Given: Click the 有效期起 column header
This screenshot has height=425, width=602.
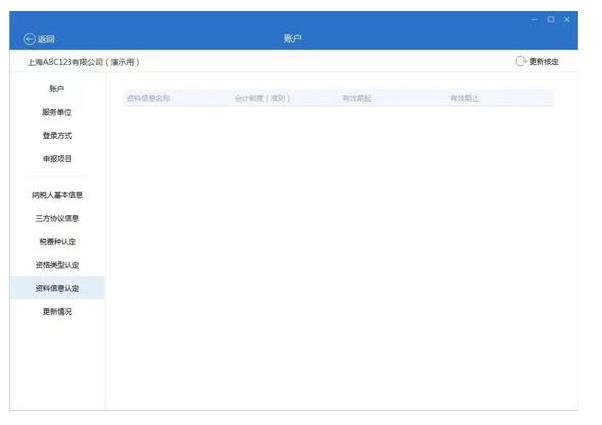Looking at the screenshot, I should 357,98.
